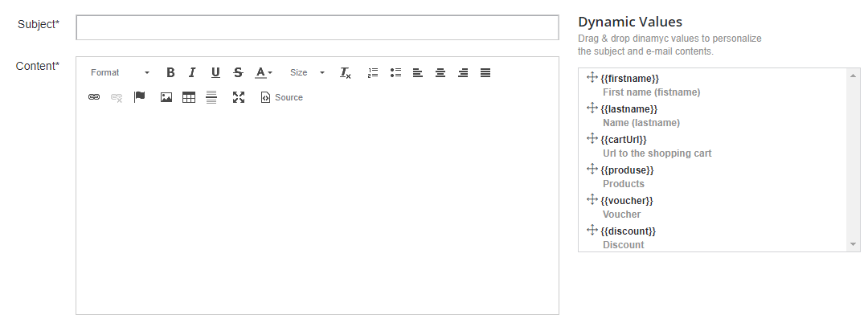Click the 'Url to the shopping cart' description
The image size is (868, 327).
pos(657,153)
